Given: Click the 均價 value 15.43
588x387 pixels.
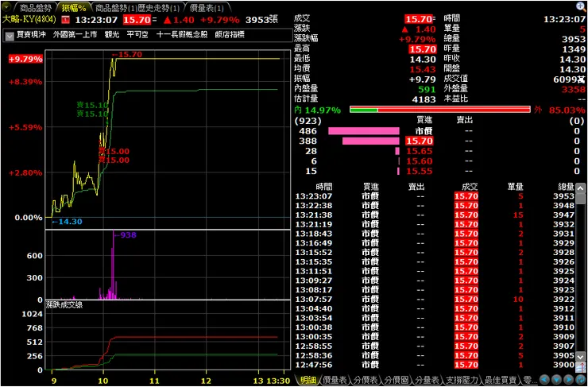Looking at the screenshot, I should (x=423, y=69).
